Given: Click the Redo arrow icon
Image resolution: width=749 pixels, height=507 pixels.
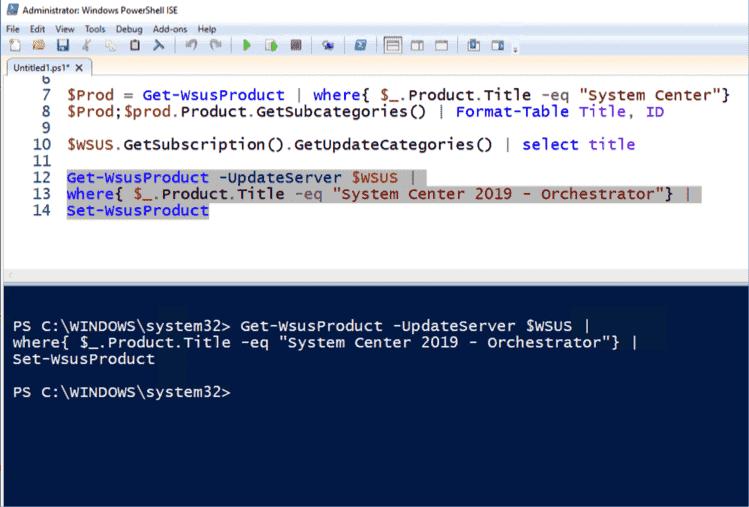Looking at the screenshot, I should 216,45.
